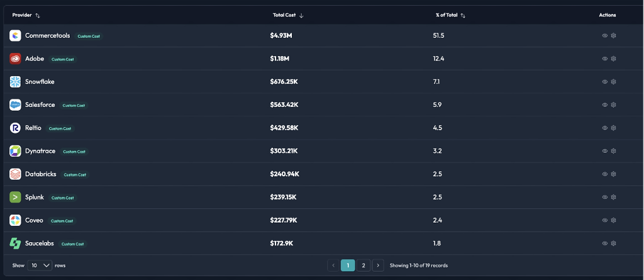
Task: Select the $676.25K total cost cell
Action: tap(284, 82)
